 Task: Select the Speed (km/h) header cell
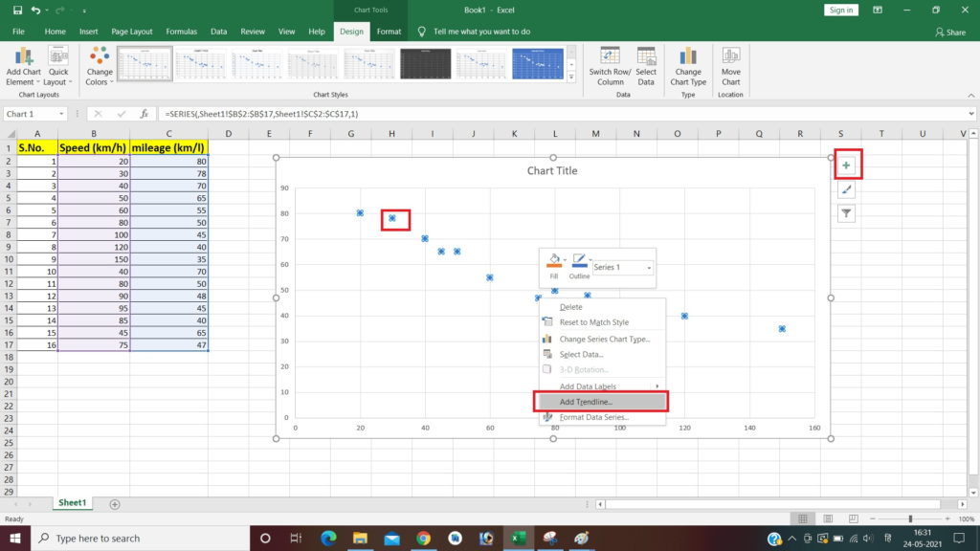tap(94, 148)
